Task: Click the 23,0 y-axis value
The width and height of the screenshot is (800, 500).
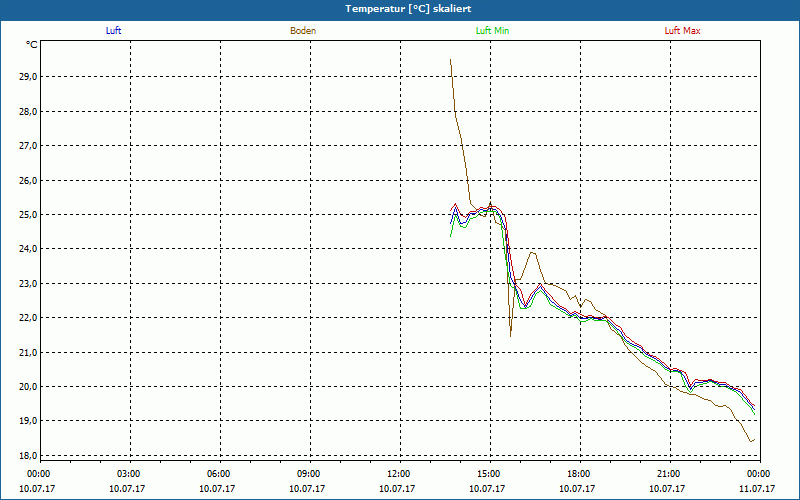Action: click(x=28, y=283)
